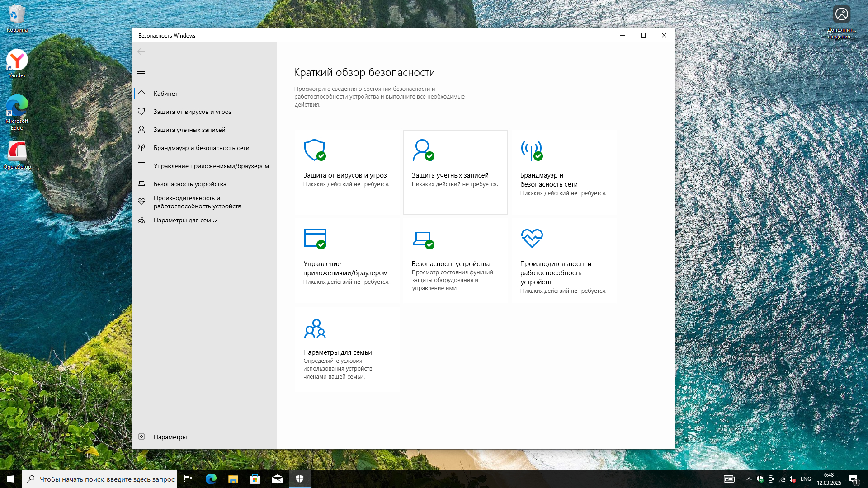The height and width of the screenshot is (488, 868).
Task: Open firewall and network security antenna icon
Action: (532, 150)
